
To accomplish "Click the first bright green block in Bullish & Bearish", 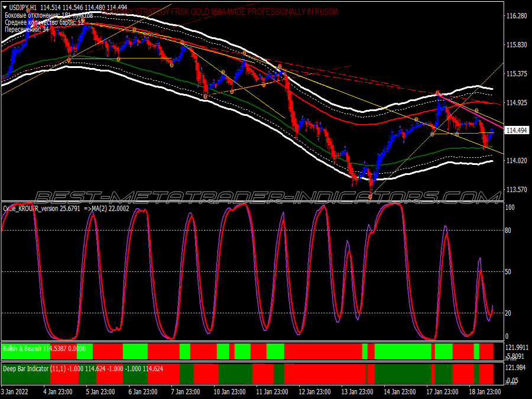I will tap(26, 352).
